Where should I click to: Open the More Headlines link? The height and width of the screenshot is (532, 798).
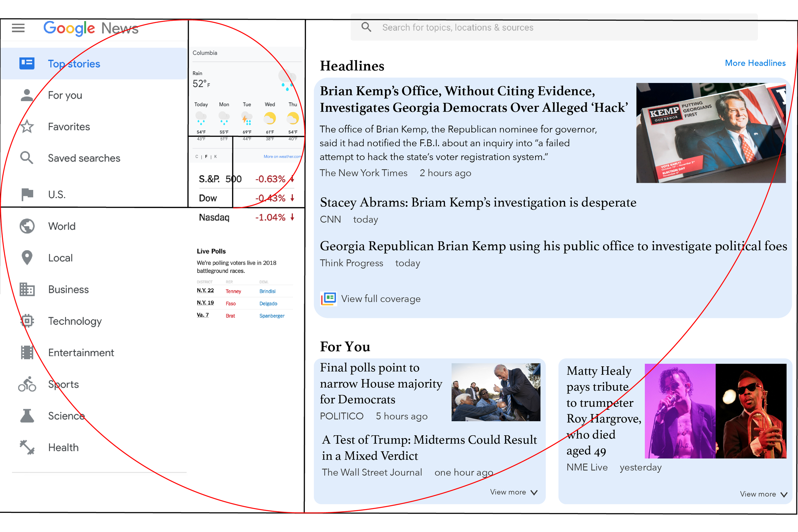pyautogui.click(x=755, y=63)
